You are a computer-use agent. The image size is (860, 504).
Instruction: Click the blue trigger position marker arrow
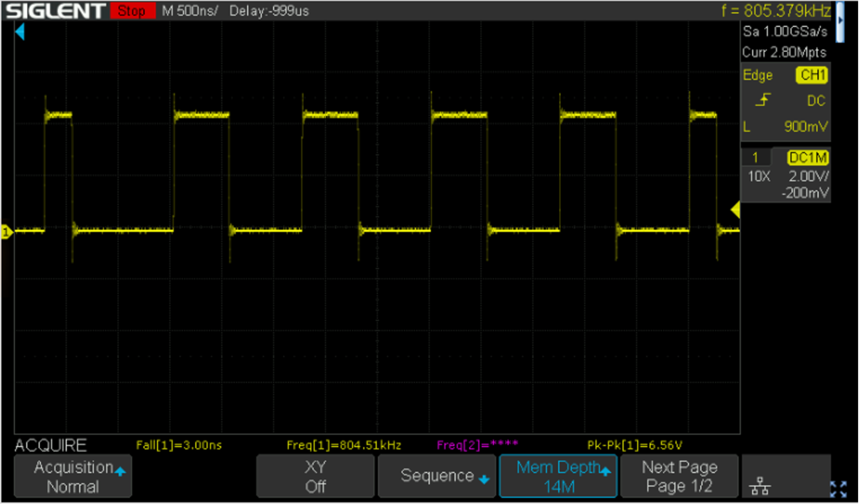click(19, 32)
